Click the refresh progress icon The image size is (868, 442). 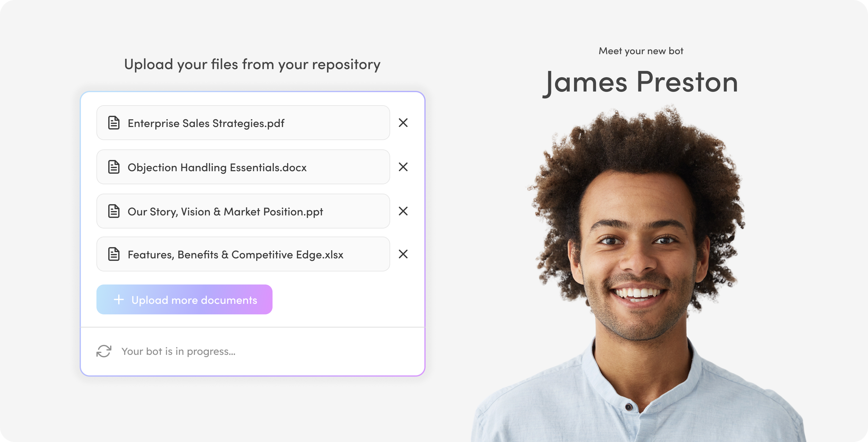click(104, 351)
